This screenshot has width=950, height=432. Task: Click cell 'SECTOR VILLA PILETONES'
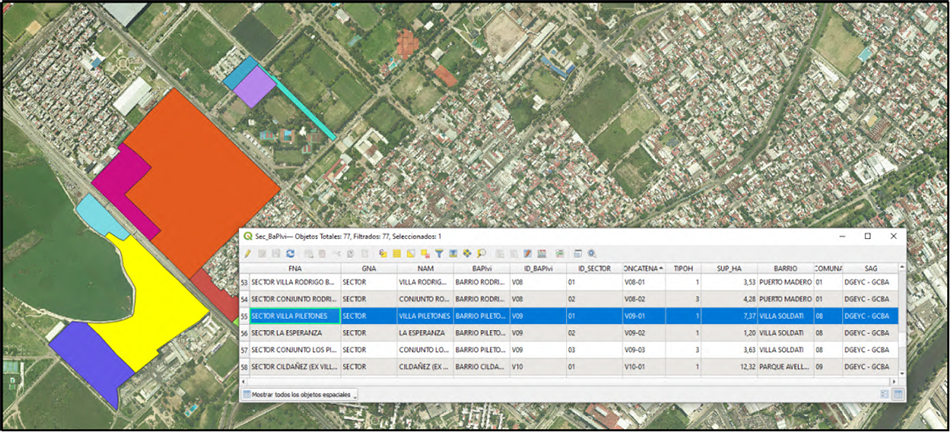coord(295,316)
